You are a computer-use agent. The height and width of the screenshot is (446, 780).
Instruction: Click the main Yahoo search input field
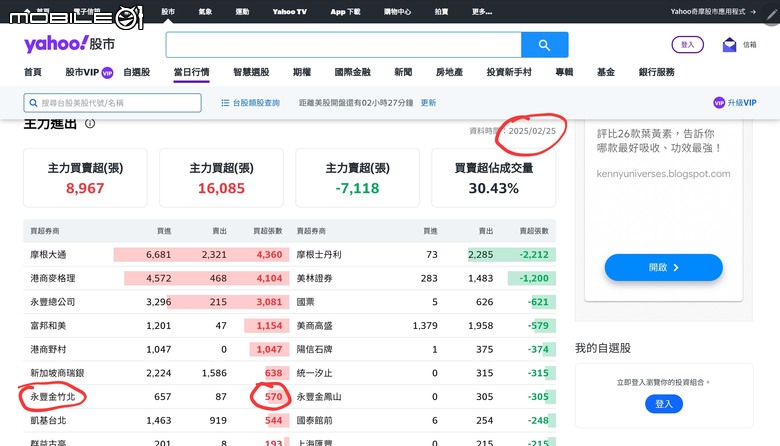click(344, 45)
